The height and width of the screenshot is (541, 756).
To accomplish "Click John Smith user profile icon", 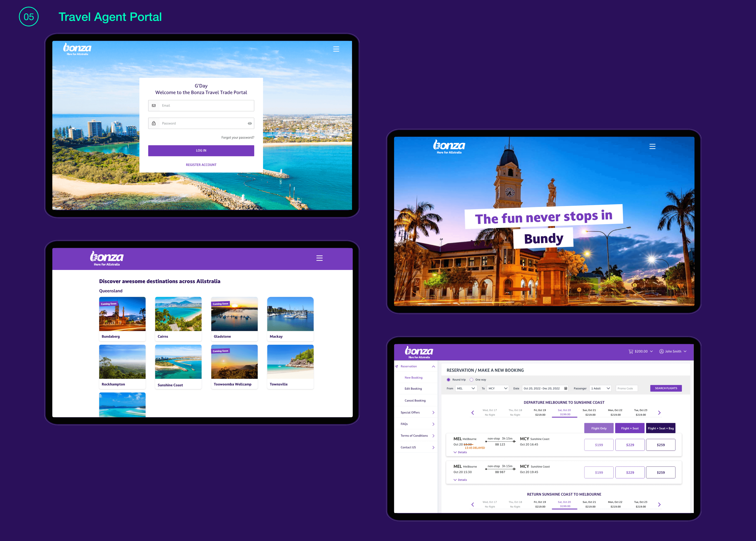I will (661, 351).
